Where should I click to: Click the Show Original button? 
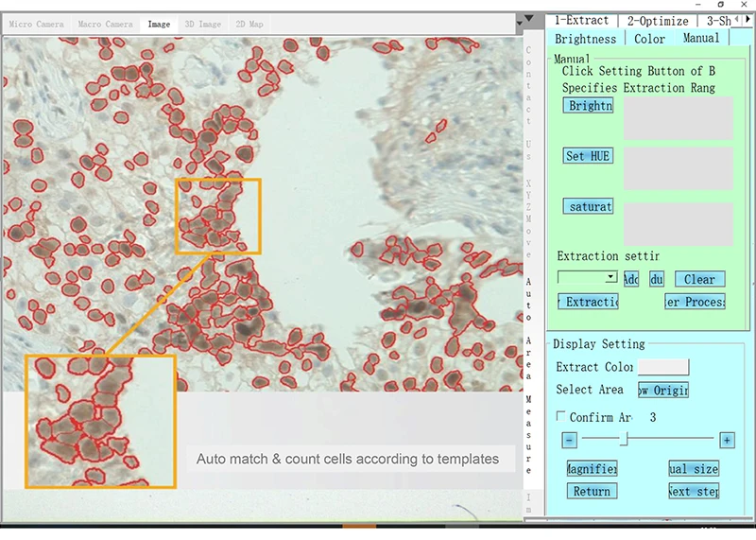click(x=662, y=390)
